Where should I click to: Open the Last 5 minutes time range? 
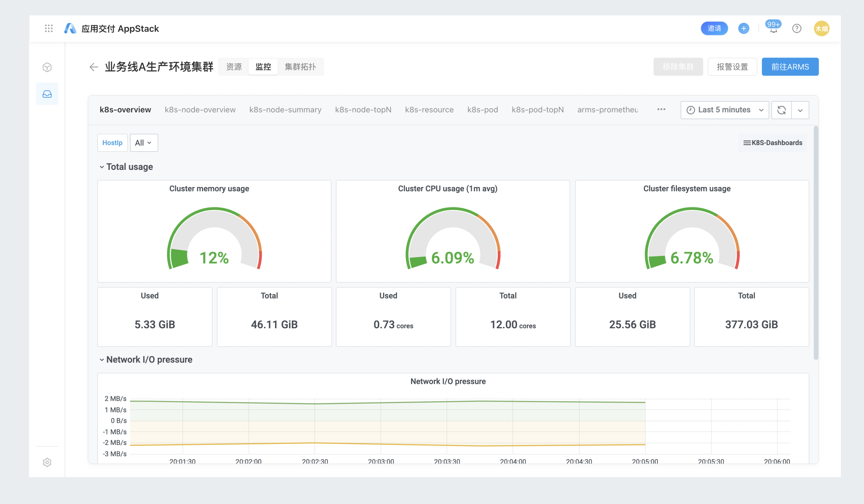click(x=725, y=110)
